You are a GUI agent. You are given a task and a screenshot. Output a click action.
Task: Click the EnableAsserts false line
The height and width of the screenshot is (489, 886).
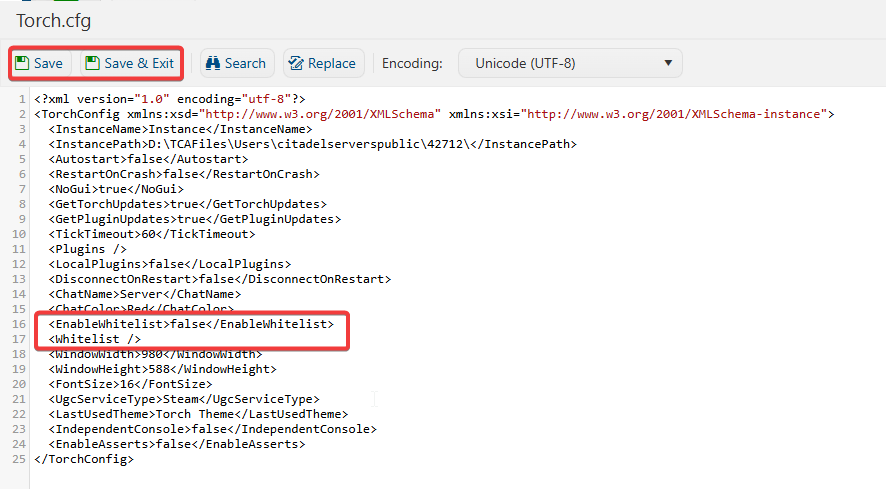pyautogui.click(x=177, y=444)
